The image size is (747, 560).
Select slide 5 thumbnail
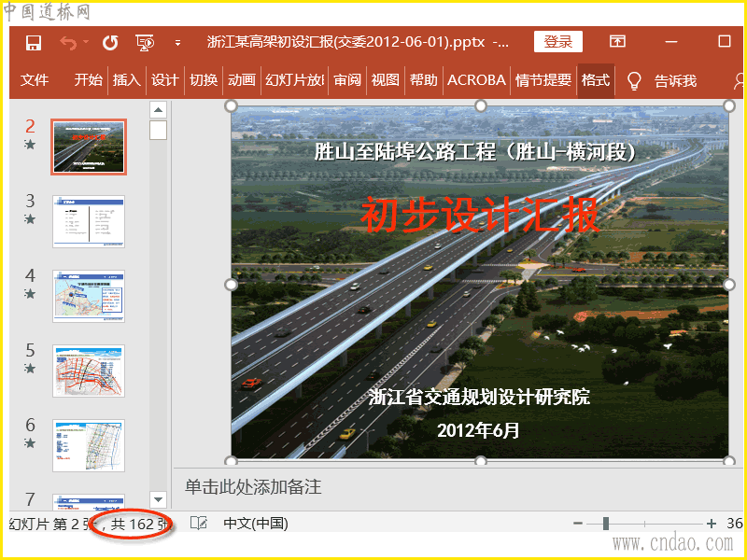pyautogui.click(x=89, y=371)
